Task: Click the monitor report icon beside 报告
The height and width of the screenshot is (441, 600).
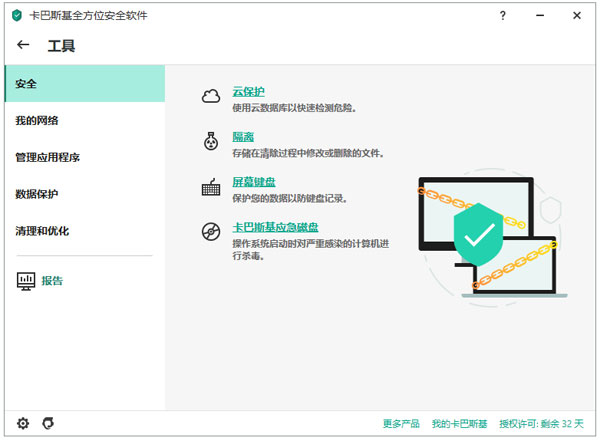Action: (26, 281)
